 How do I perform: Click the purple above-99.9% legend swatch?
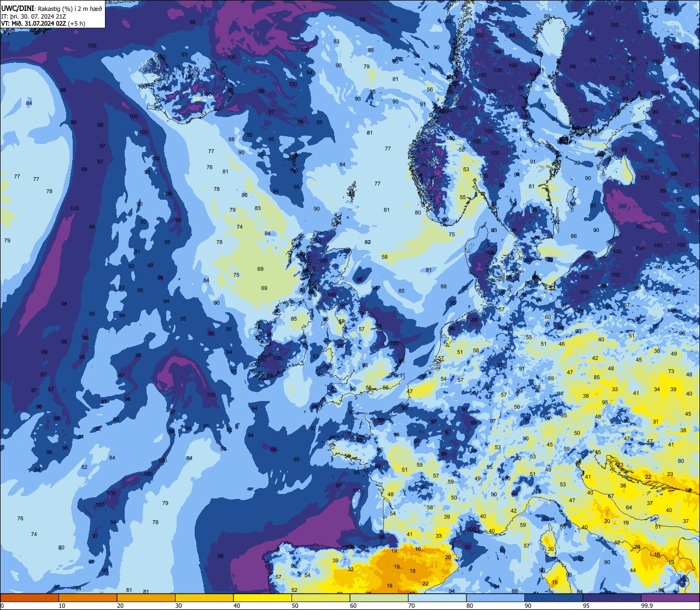[x=670, y=598]
